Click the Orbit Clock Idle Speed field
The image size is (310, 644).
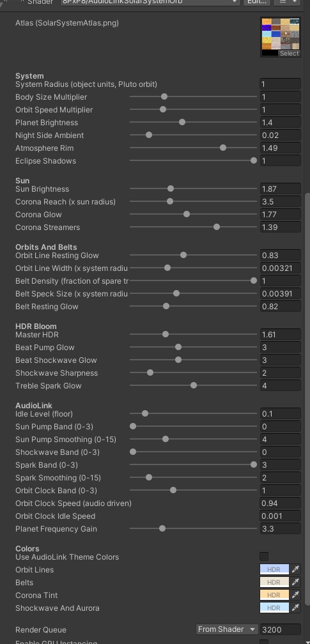[x=281, y=516]
